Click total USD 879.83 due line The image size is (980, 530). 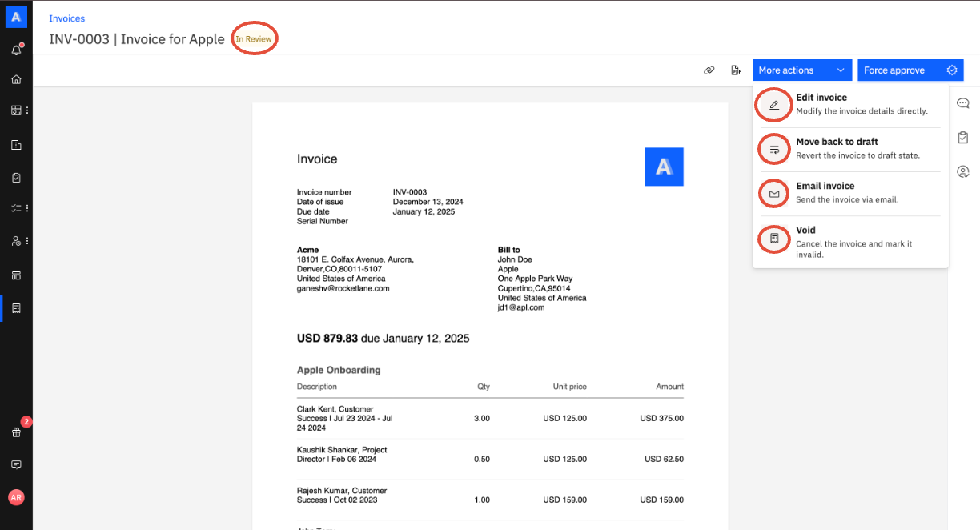click(x=384, y=339)
